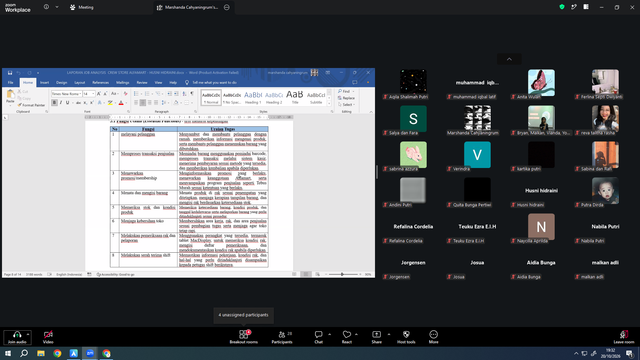The width and height of the screenshot is (640, 360).
Task: Open the React emoji menu
Action: click(347, 337)
